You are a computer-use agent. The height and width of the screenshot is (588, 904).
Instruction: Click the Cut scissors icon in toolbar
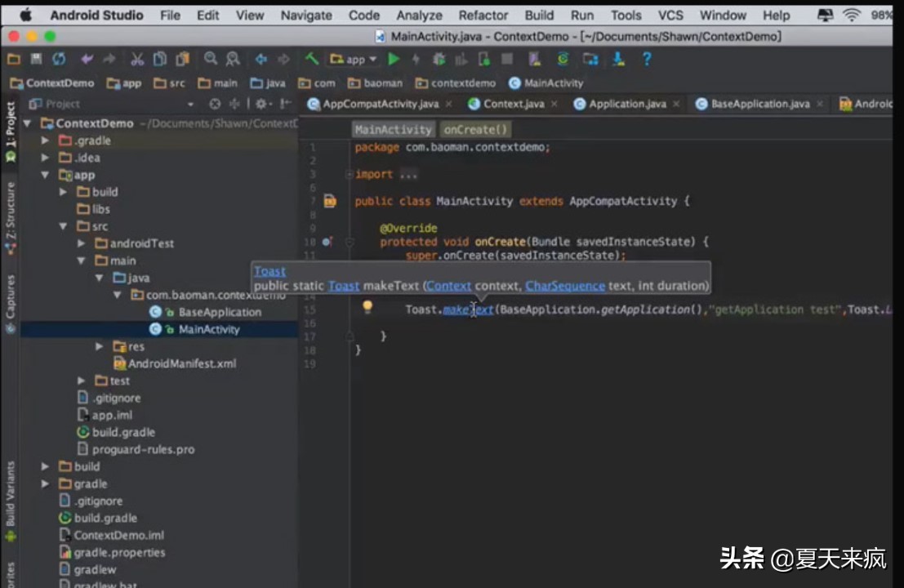pos(137,59)
